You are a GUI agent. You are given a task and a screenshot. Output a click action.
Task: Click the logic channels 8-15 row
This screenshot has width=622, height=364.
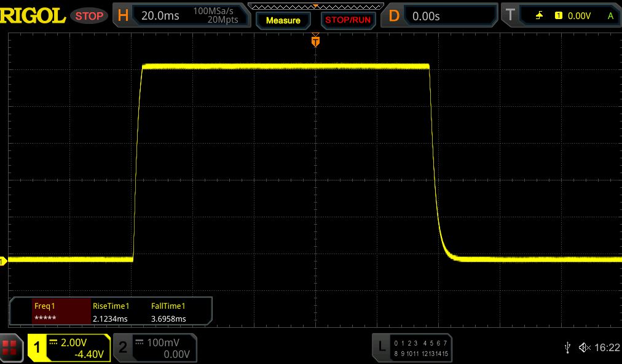[x=420, y=354]
